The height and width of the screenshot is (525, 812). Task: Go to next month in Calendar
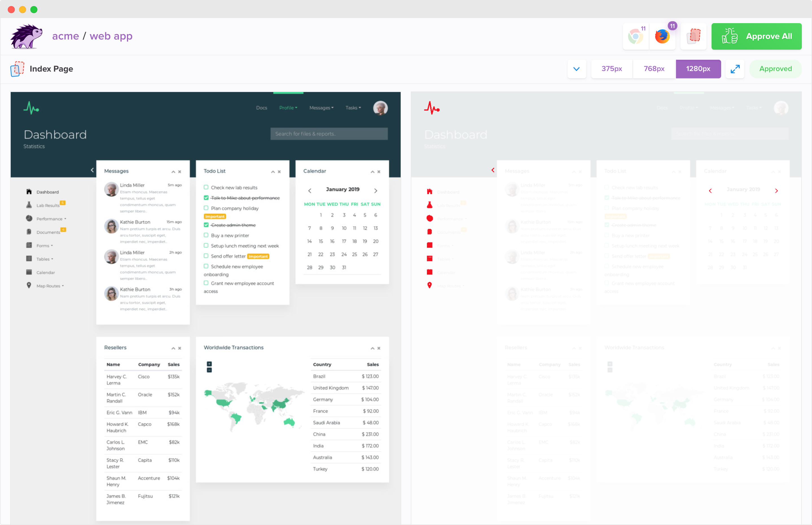coord(376,191)
